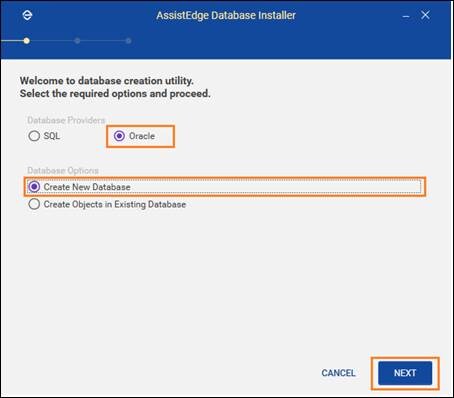The width and height of the screenshot is (454, 398).
Task: Click the SQL provider text label
Action: point(52,136)
